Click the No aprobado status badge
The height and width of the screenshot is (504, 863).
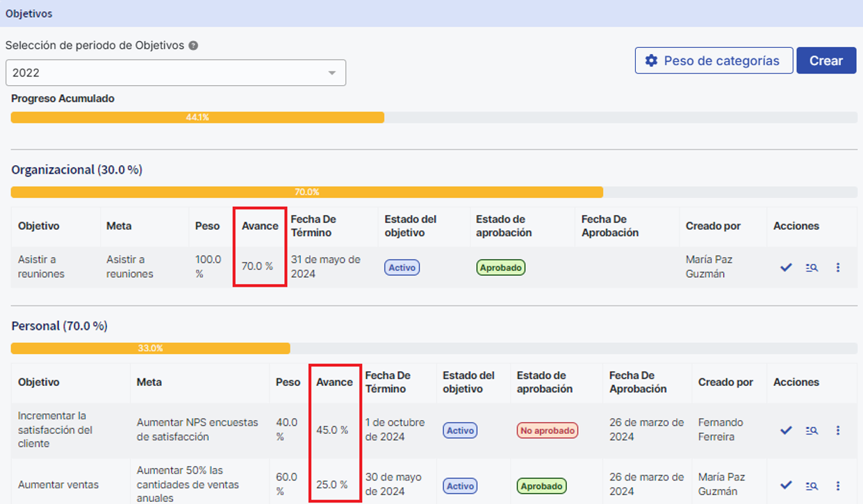coord(547,430)
